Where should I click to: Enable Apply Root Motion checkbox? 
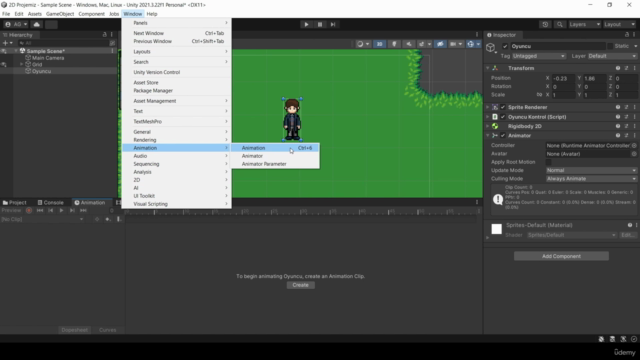tap(549, 162)
